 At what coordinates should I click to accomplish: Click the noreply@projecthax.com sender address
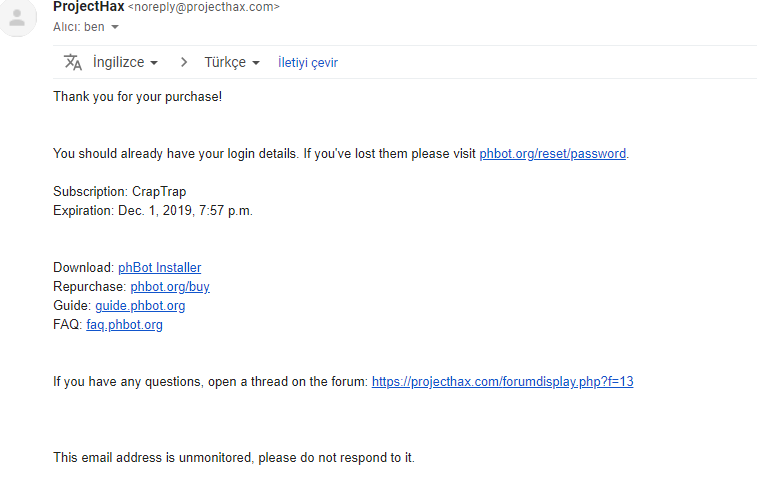[204, 7]
